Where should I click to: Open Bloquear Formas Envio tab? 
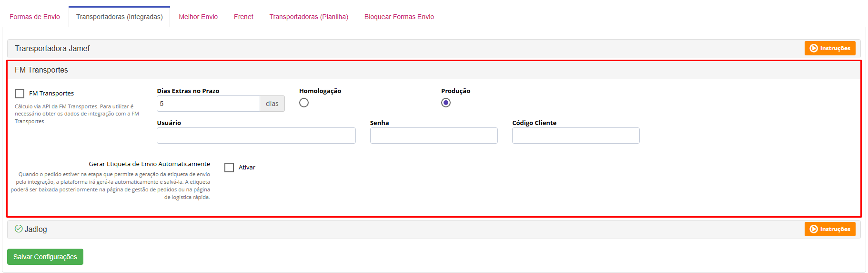click(x=399, y=17)
